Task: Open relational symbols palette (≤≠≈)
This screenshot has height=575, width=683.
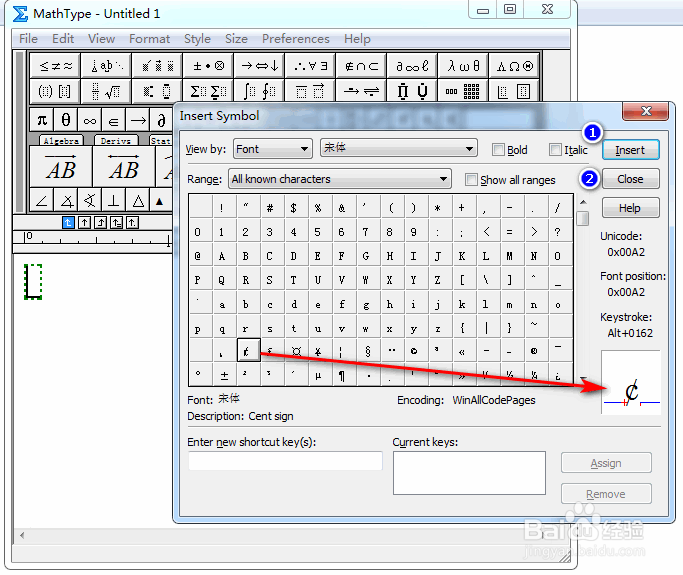Action: 55,66
